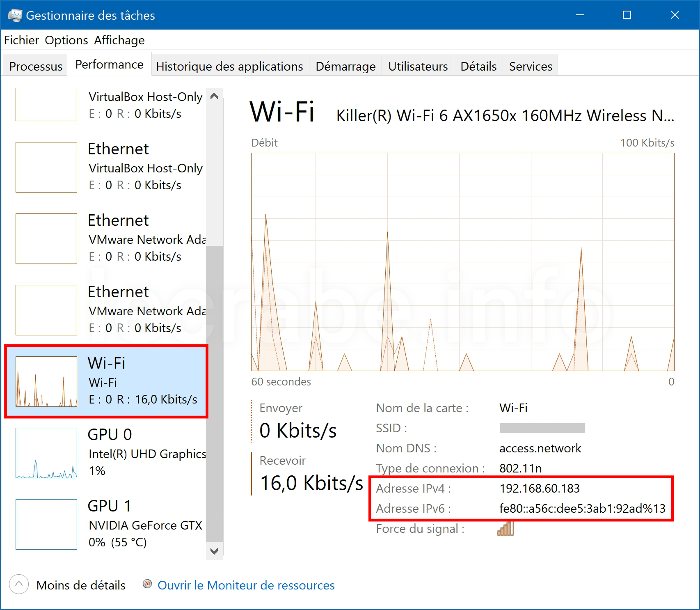Open the Fichier menu
Image resolution: width=700 pixels, height=610 pixels.
[x=21, y=40]
